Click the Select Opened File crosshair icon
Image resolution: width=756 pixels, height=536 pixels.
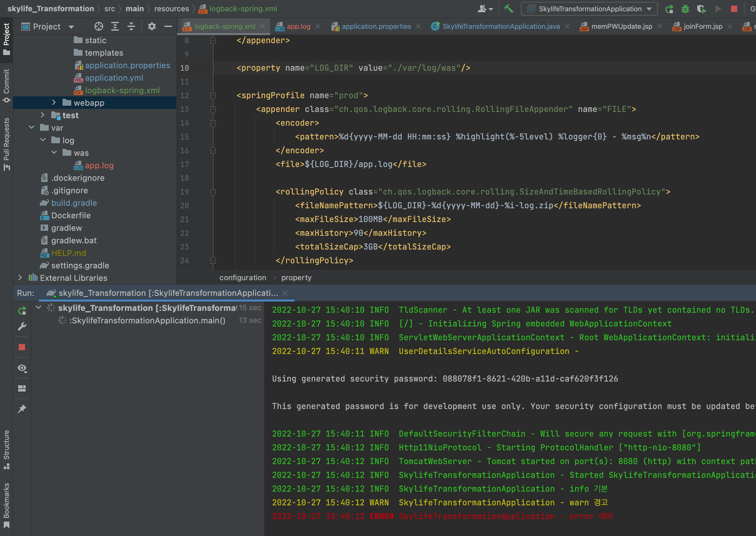pyautogui.click(x=99, y=26)
